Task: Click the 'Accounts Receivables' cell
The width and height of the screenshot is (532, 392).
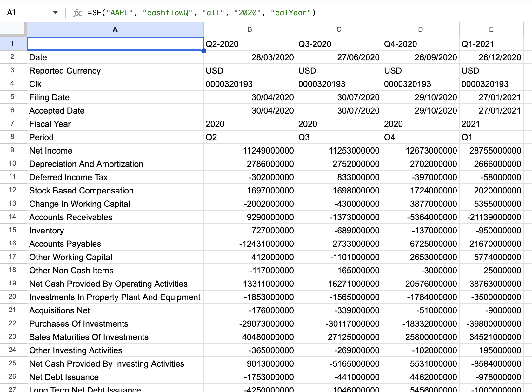Action: click(x=115, y=217)
